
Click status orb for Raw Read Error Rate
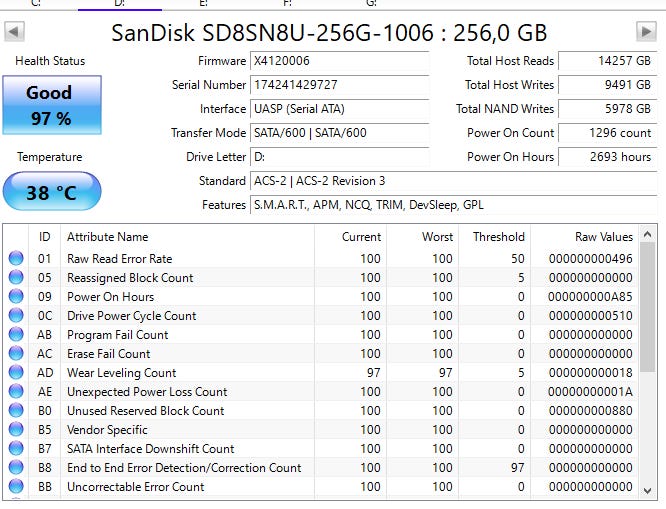click(x=16, y=258)
